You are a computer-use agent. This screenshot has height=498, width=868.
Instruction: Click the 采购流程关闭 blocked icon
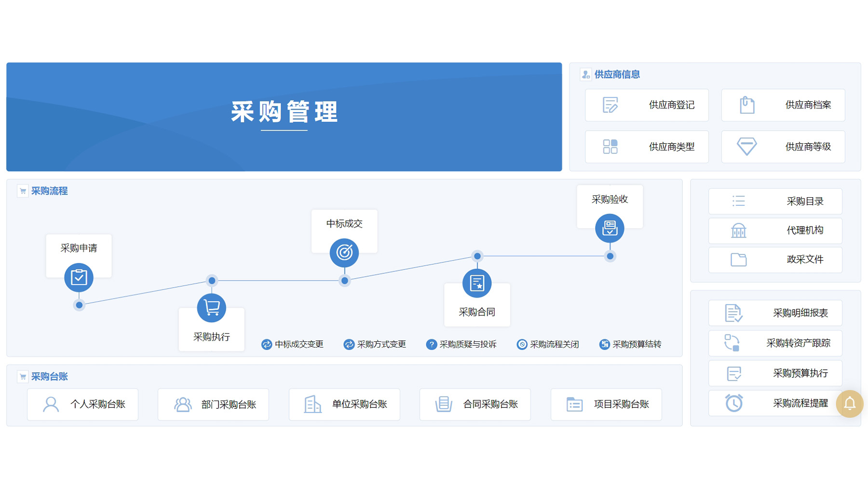[522, 344]
